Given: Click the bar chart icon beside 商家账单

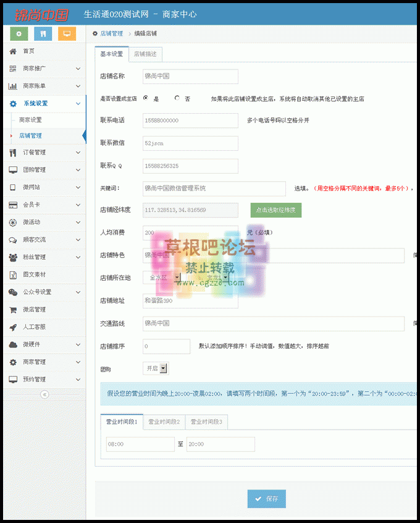Looking at the screenshot, I should [13, 86].
